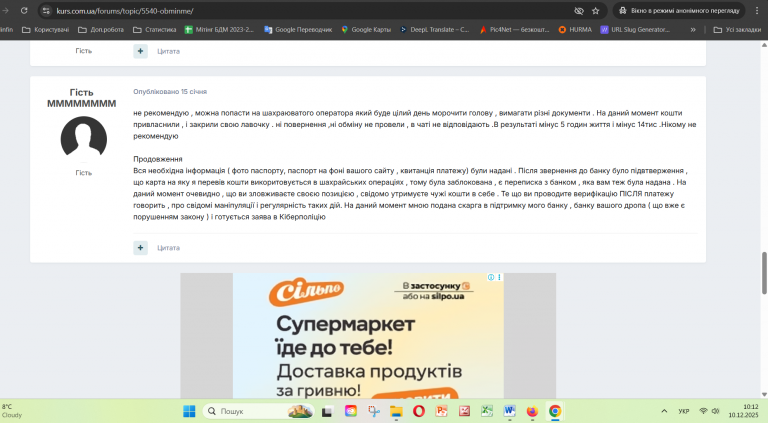Reload the page with the refresh icon
768x423 pixels.
24,10
